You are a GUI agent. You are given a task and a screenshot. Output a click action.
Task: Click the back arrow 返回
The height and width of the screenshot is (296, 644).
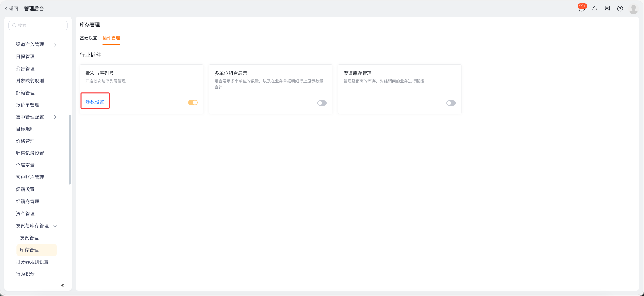coord(11,9)
